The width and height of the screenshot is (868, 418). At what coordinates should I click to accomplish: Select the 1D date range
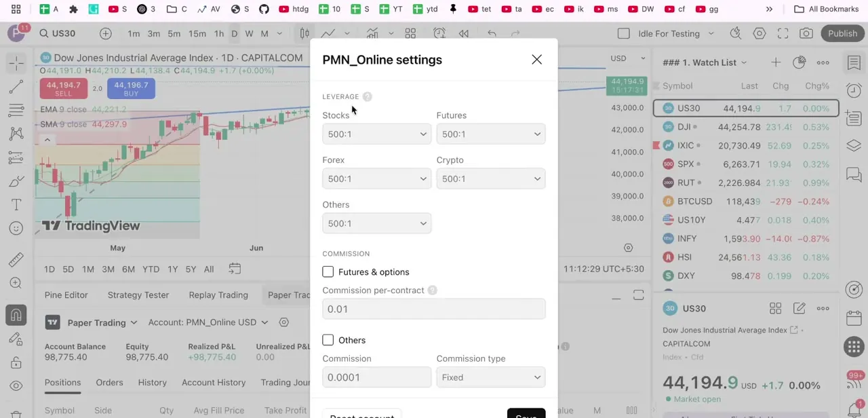click(x=50, y=269)
